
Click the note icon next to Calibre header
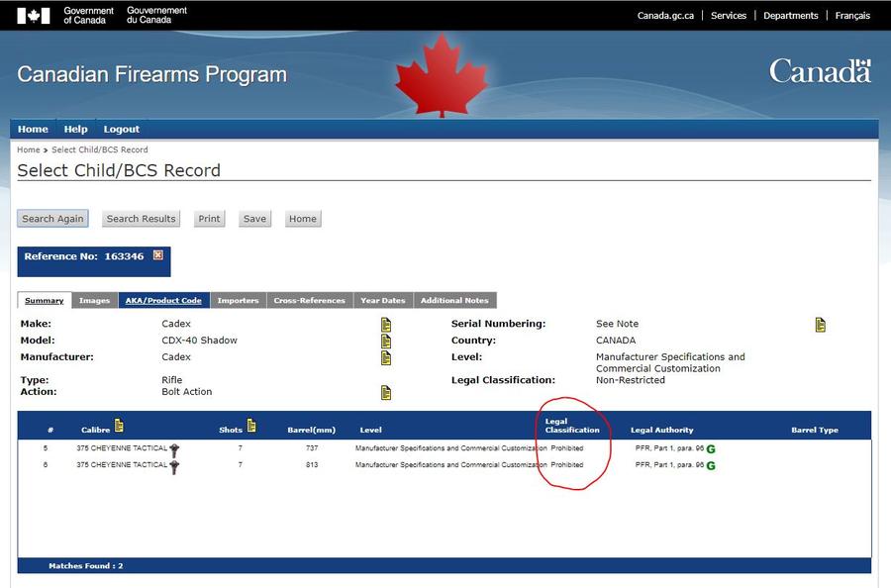(x=119, y=425)
